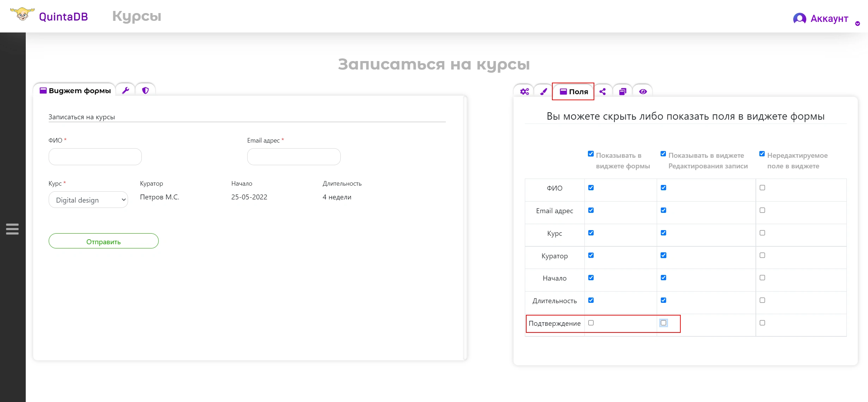This screenshot has width=868, height=402.
Task: Uncheck ФИО show in edit record widget
Action: 663,188
